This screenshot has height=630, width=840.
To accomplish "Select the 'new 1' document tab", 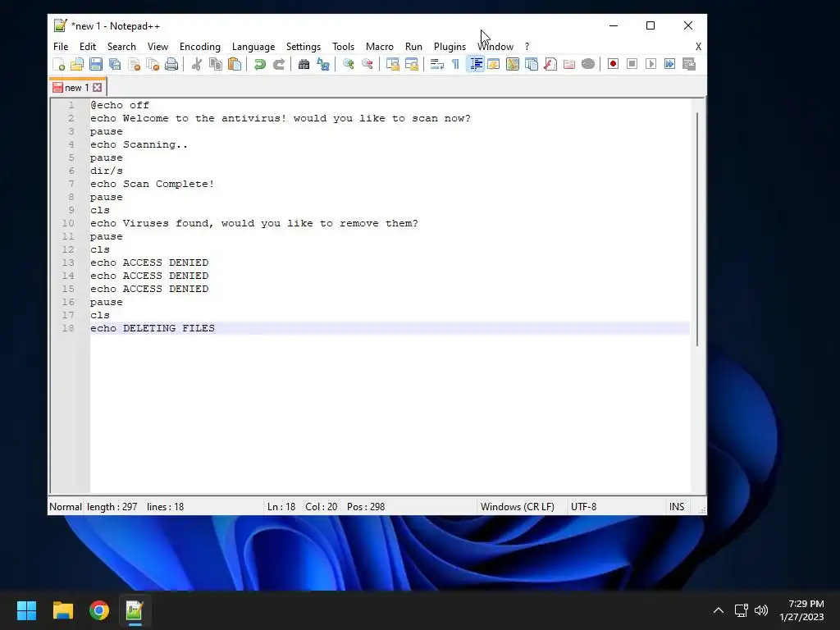I will [x=76, y=87].
